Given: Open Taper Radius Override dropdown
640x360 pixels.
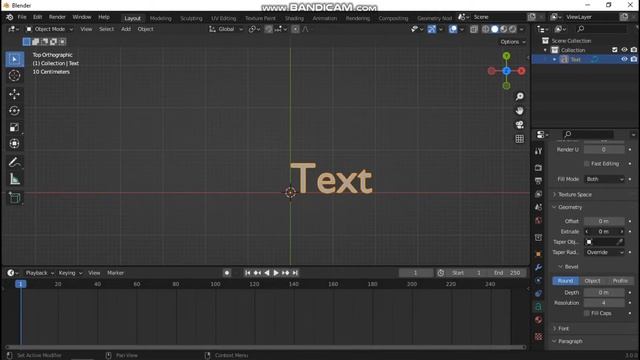Looking at the screenshot, I should (604, 252).
